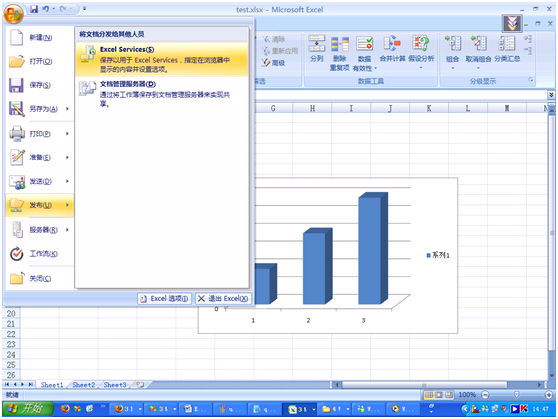The height and width of the screenshot is (419, 558).
Task: Click the insert new worksheet tab icon
Action: click(x=141, y=385)
